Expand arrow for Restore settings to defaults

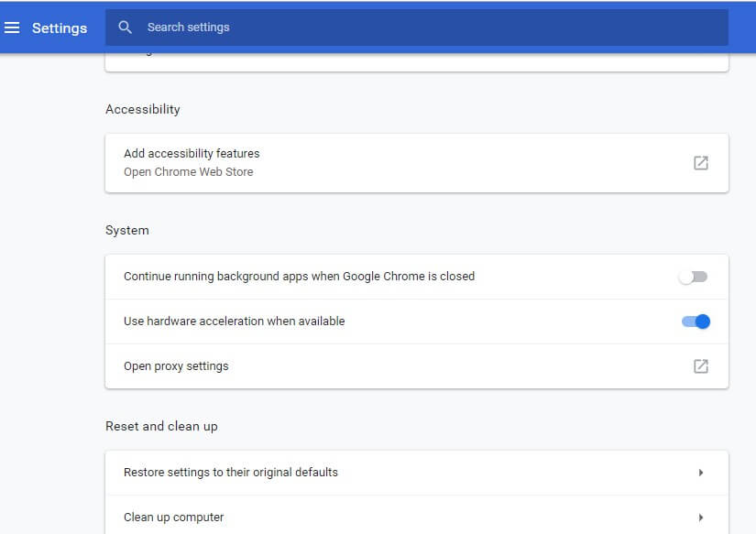point(701,473)
